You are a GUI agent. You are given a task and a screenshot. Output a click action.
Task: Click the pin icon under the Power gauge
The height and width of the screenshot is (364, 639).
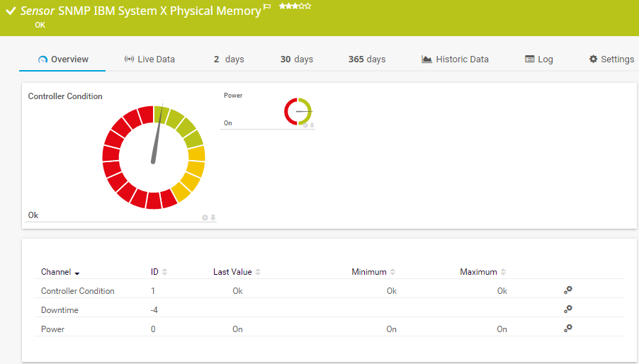(312, 125)
